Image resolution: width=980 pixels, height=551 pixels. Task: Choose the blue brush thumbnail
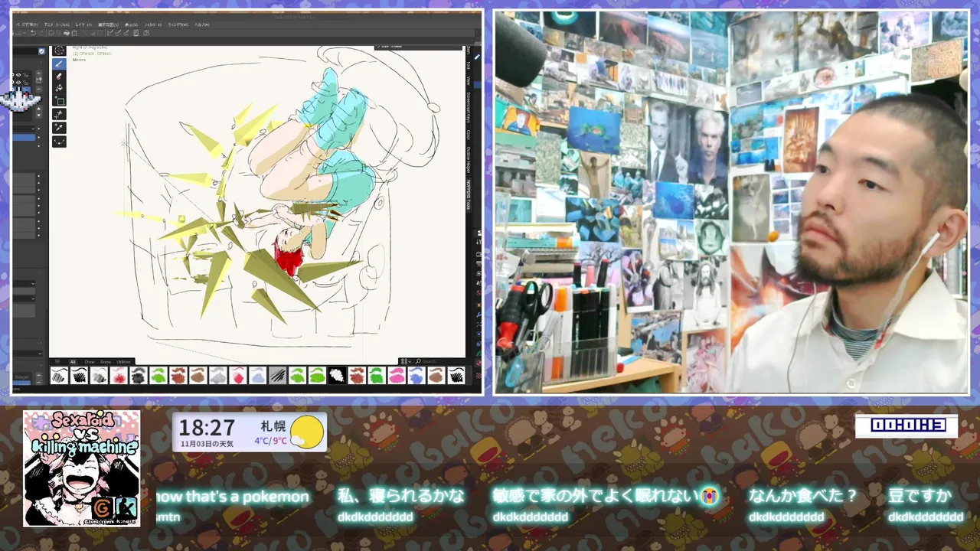(x=416, y=375)
